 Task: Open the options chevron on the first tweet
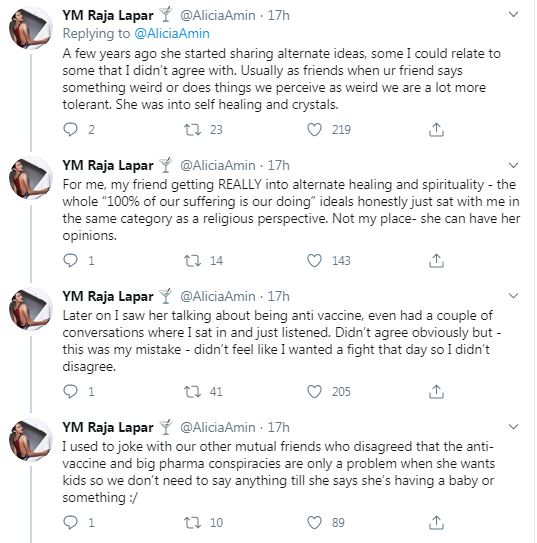click(x=513, y=15)
